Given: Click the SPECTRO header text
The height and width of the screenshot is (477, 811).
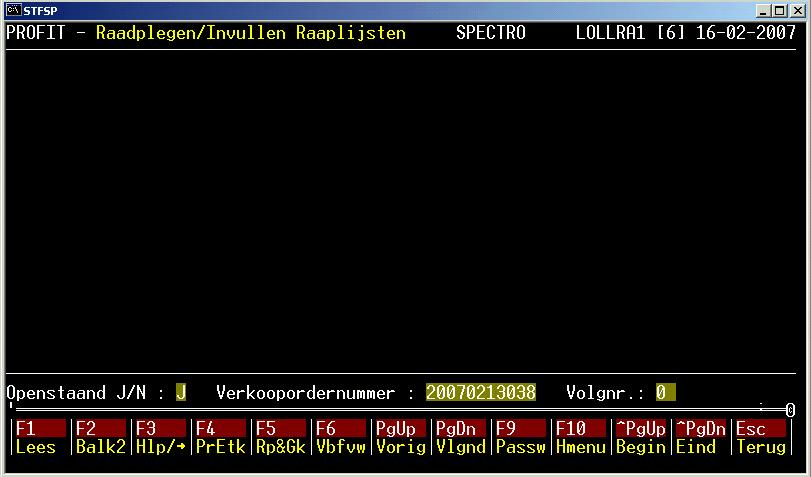Looking at the screenshot, I should coord(491,33).
